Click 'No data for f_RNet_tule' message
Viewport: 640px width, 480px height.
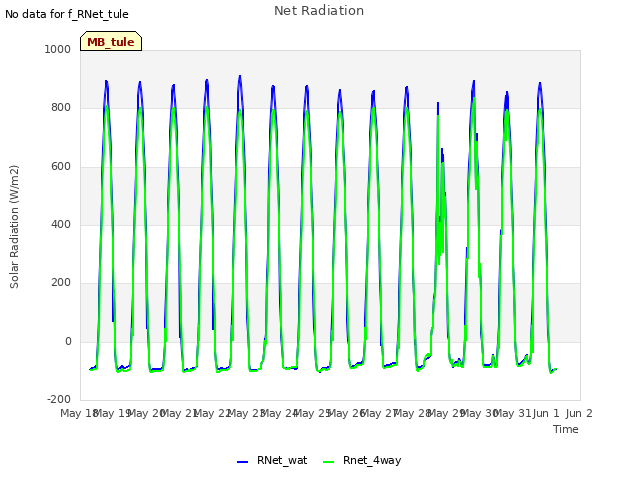point(67,14)
